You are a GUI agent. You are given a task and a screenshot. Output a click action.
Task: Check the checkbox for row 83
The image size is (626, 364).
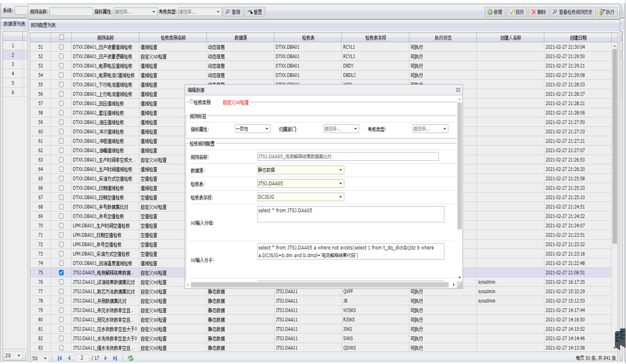pos(61,348)
